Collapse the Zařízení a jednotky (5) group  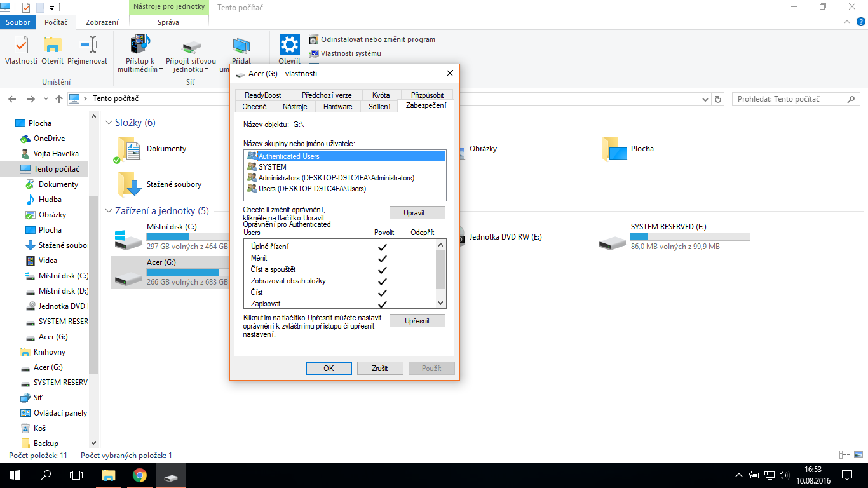pos(109,211)
